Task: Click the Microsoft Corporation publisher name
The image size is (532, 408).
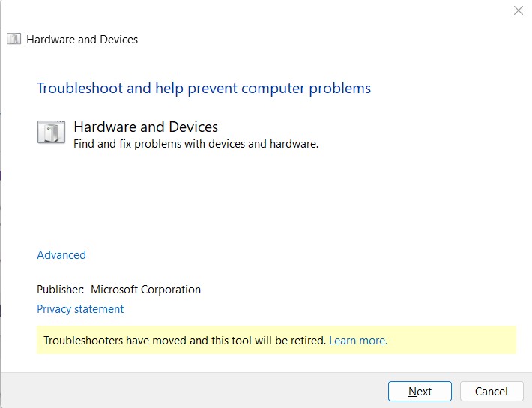Action: coord(145,289)
